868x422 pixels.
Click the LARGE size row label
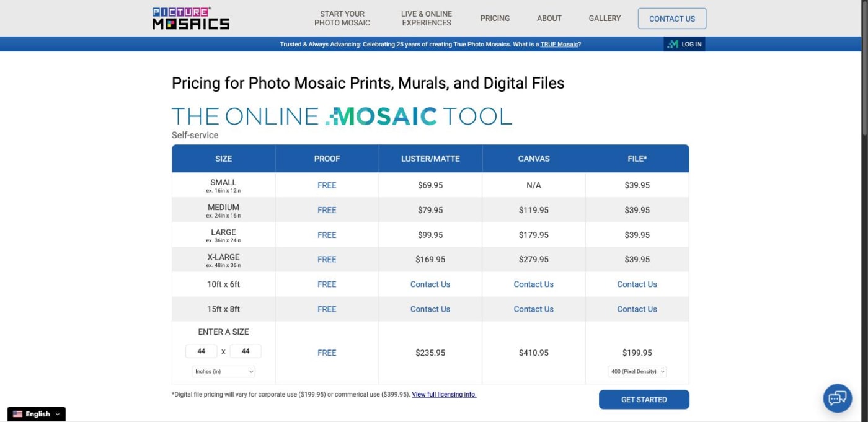[x=224, y=232]
